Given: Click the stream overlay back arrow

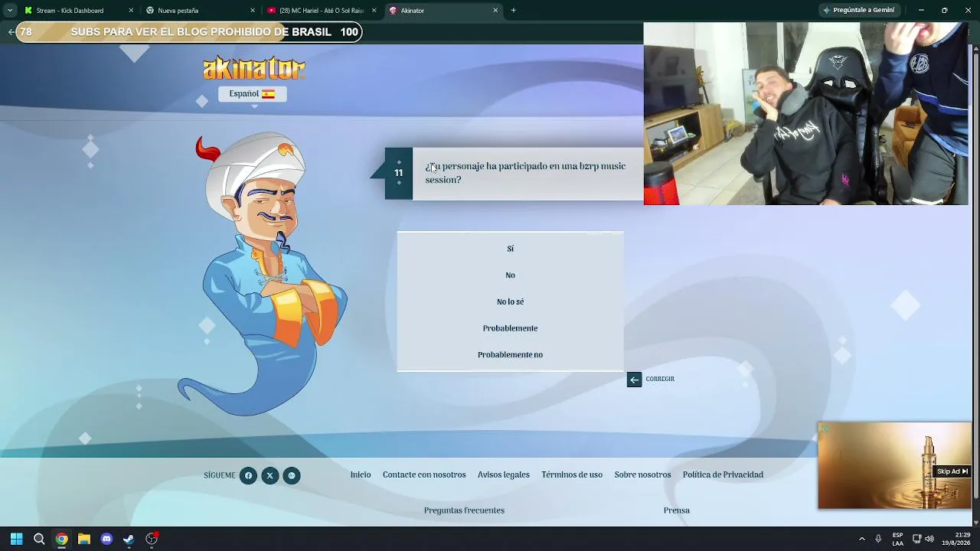Looking at the screenshot, I should pyautogui.click(x=11, y=32).
